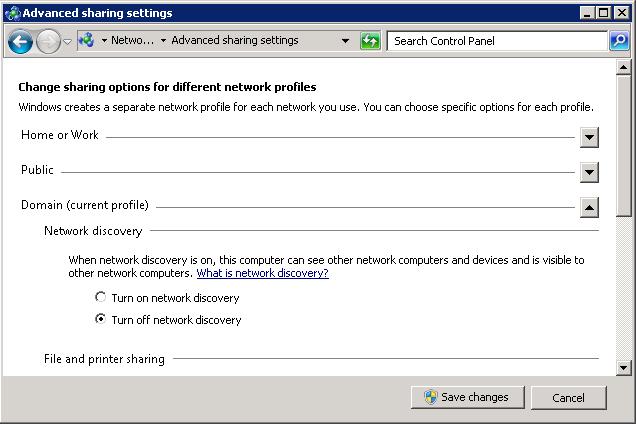The image size is (636, 424).
Task: Open the recent pages dropdown arrow
Action: tap(67, 42)
